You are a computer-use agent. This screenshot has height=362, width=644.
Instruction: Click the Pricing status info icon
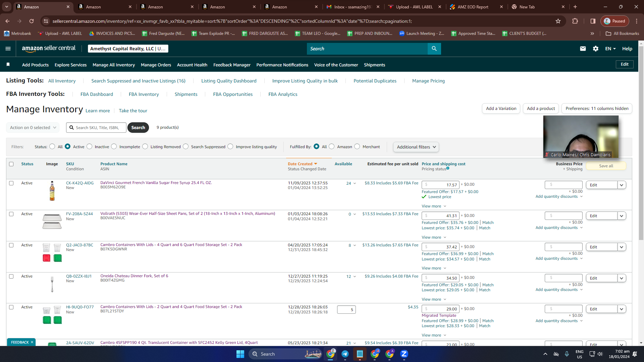click(x=448, y=168)
